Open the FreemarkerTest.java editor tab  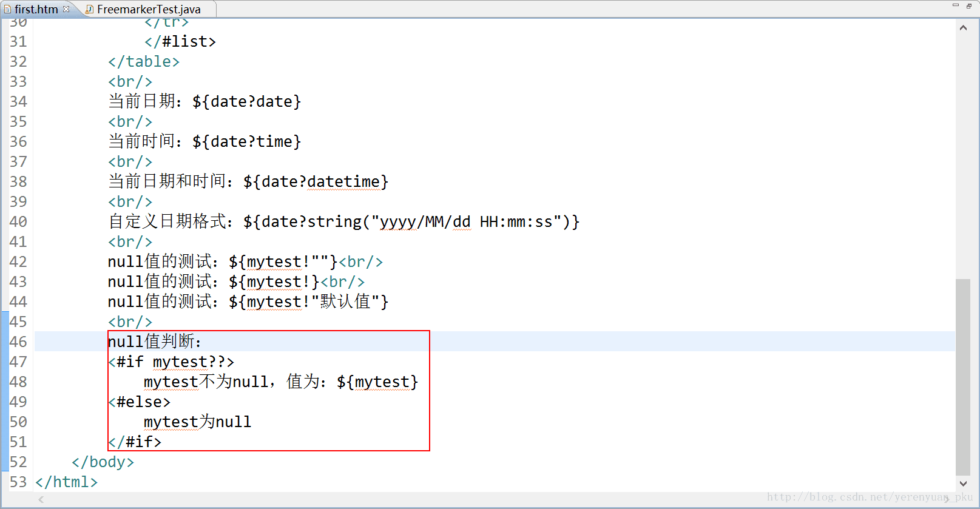(149, 9)
